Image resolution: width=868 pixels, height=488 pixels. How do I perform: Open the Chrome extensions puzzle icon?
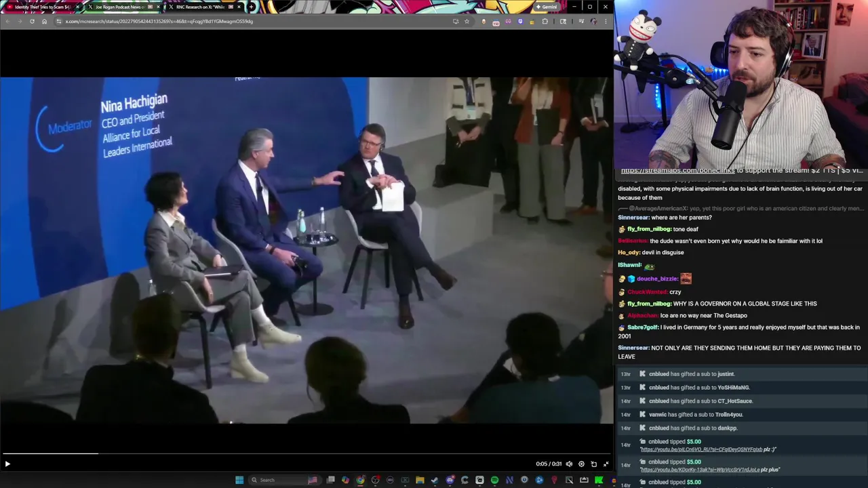[x=545, y=21]
